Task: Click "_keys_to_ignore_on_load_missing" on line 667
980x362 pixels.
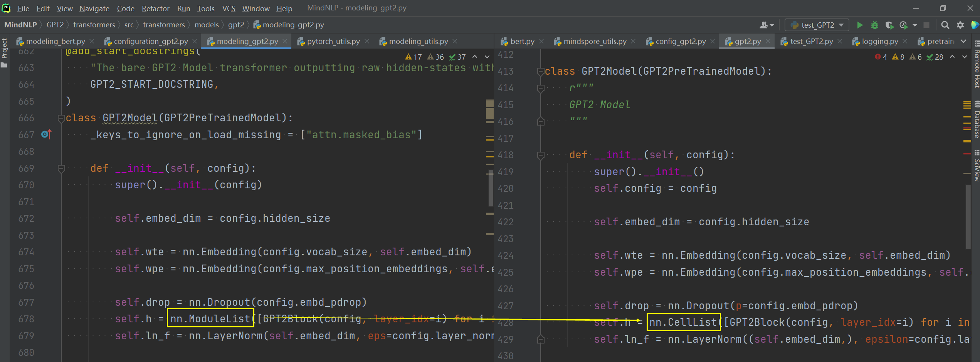Action: (x=186, y=135)
